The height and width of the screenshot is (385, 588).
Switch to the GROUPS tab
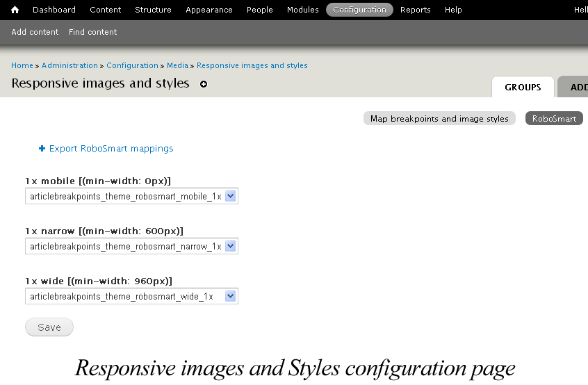(523, 87)
